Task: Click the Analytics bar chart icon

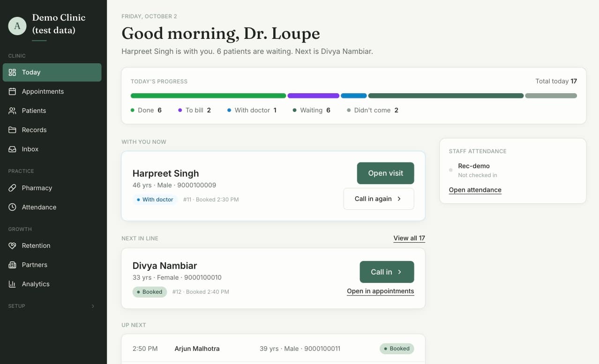Action: [13, 284]
